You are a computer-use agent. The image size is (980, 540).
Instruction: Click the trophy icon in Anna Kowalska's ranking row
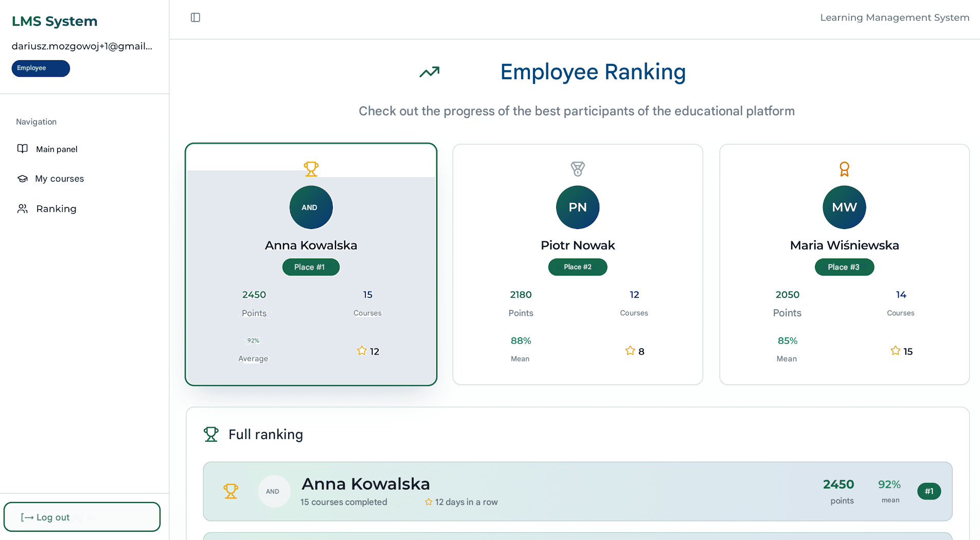click(231, 491)
